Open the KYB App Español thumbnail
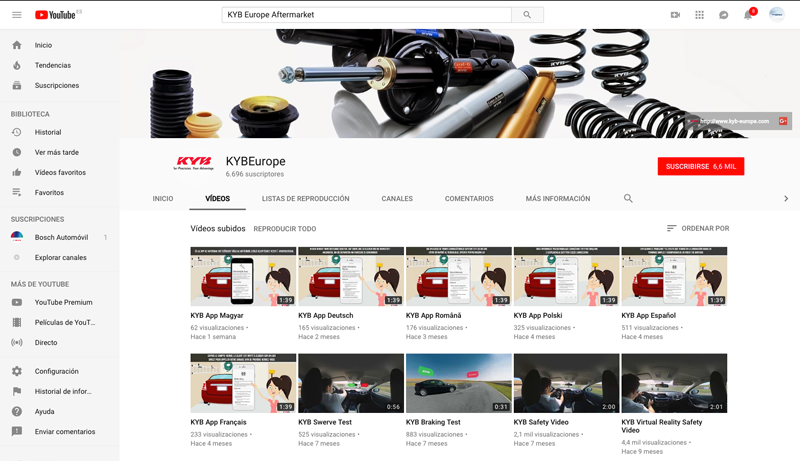The image size is (800, 461). [674, 276]
